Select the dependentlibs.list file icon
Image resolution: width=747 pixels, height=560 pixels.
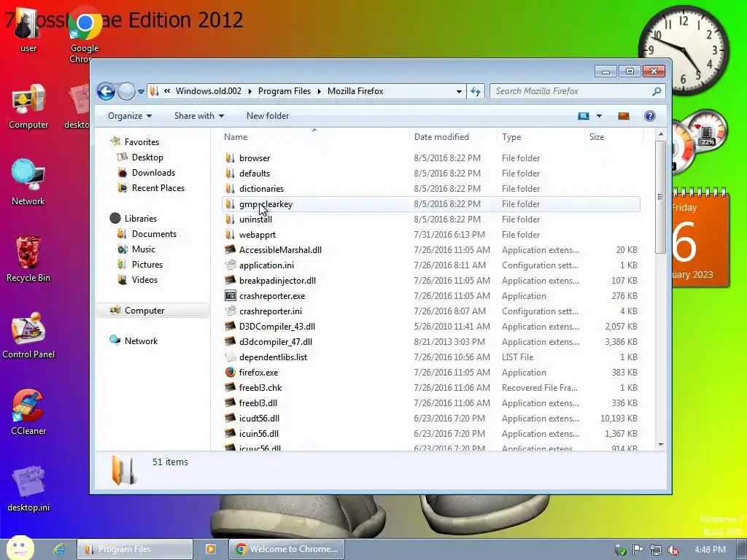[230, 357]
